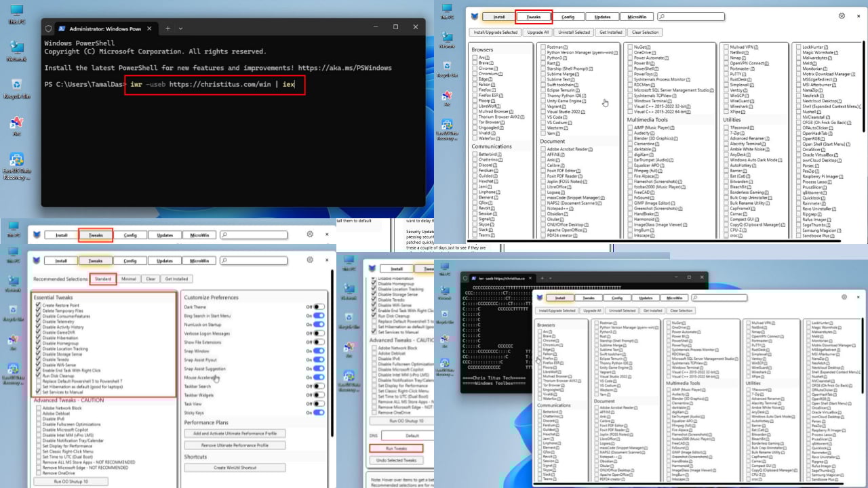Enable Verbose Logon Messages switch

[319, 333]
